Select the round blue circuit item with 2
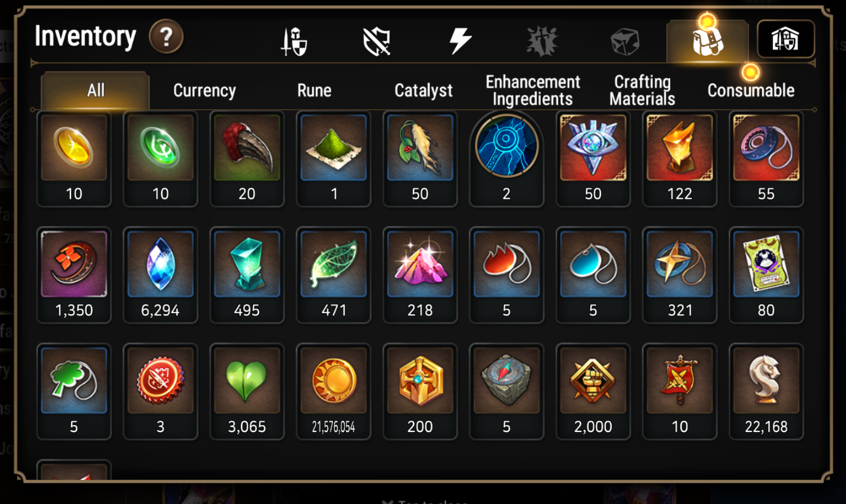The width and height of the screenshot is (846, 504). point(506,158)
